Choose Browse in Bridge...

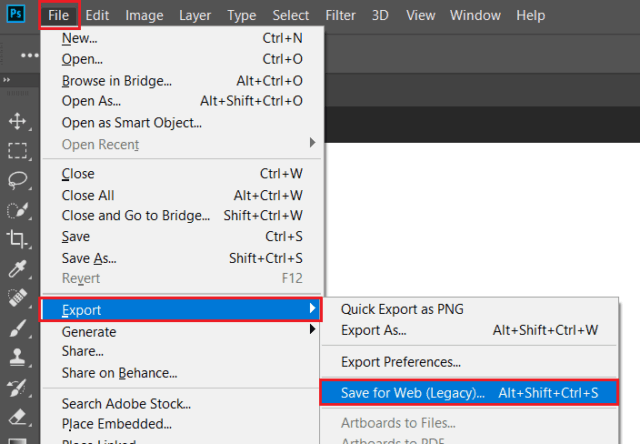coord(182,81)
